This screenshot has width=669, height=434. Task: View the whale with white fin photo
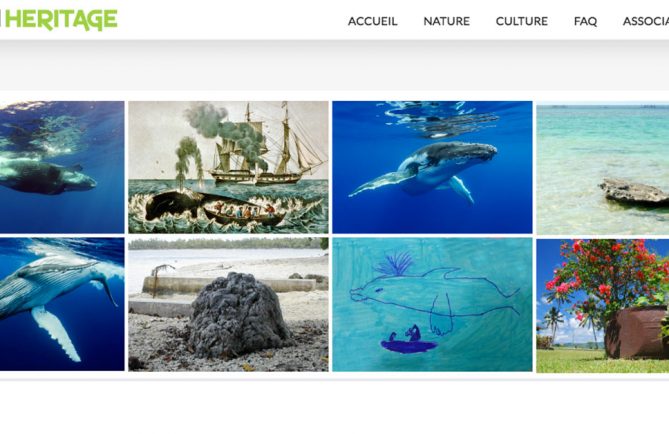pos(62,304)
